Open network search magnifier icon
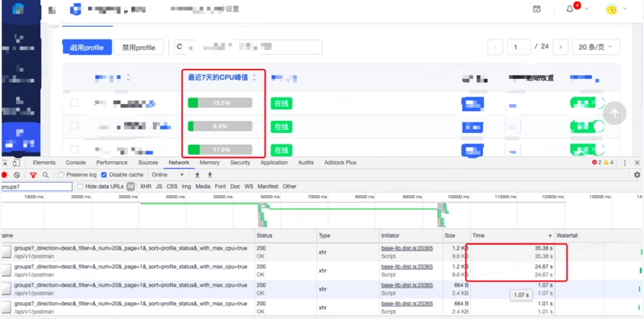 pos(46,175)
